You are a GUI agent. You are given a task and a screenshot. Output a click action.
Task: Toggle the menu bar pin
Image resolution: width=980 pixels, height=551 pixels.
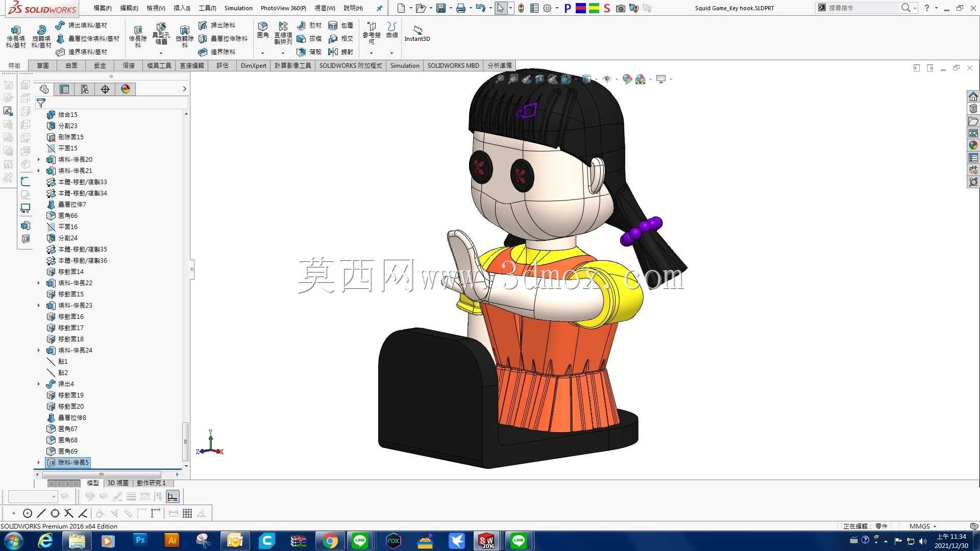tap(379, 8)
